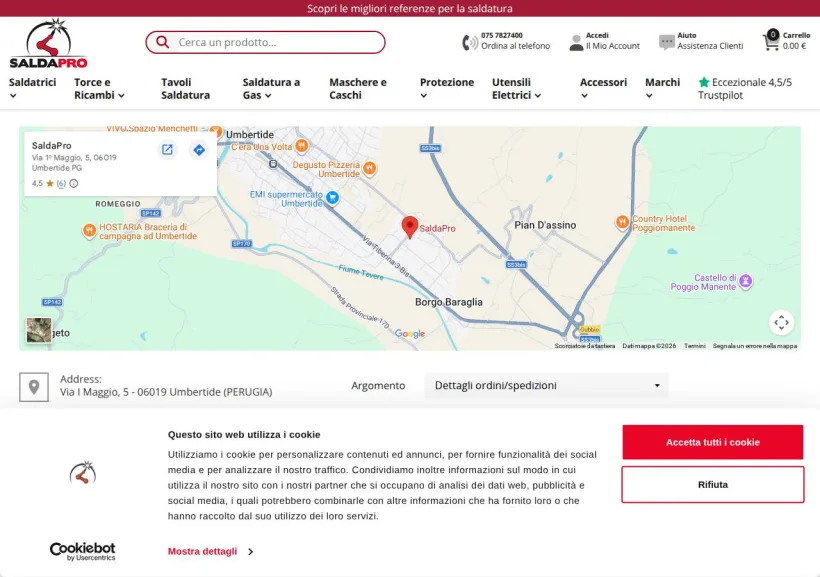Click Il Mio Account link
This screenshot has height=577, width=820.
(612, 46)
